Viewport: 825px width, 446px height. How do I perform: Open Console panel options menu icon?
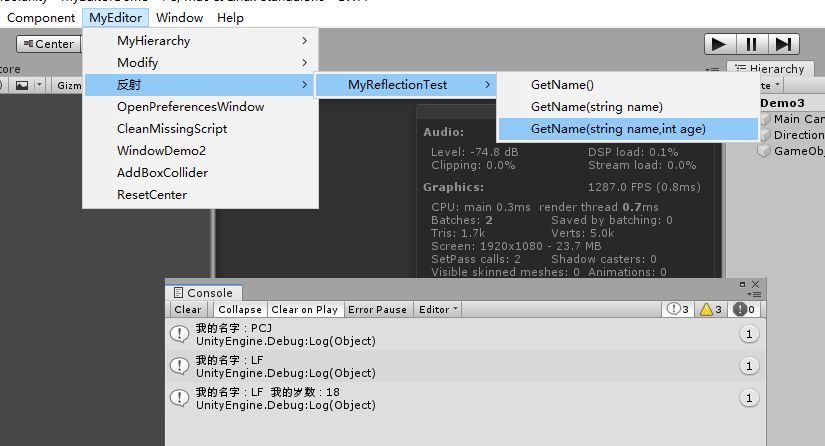tap(754, 295)
